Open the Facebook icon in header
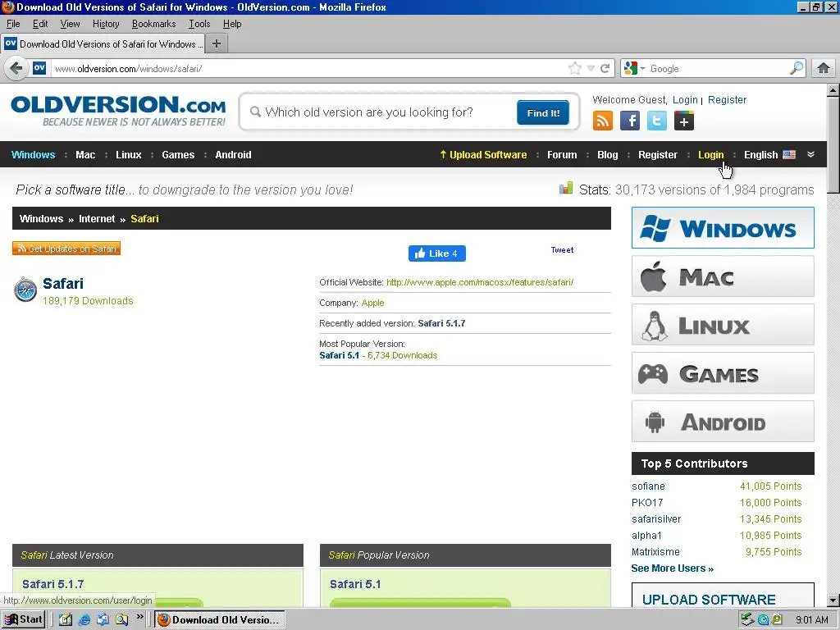The image size is (840, 630). coord(630,121)
